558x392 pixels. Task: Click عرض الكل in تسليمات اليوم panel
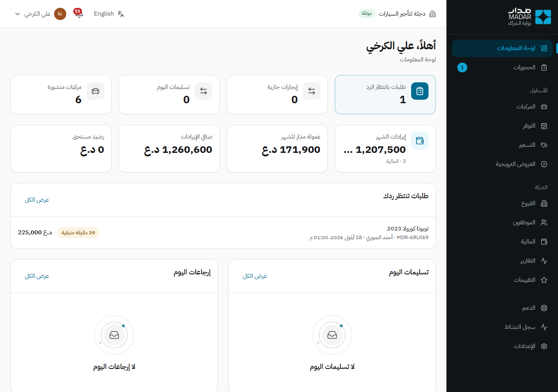[255, 276]
